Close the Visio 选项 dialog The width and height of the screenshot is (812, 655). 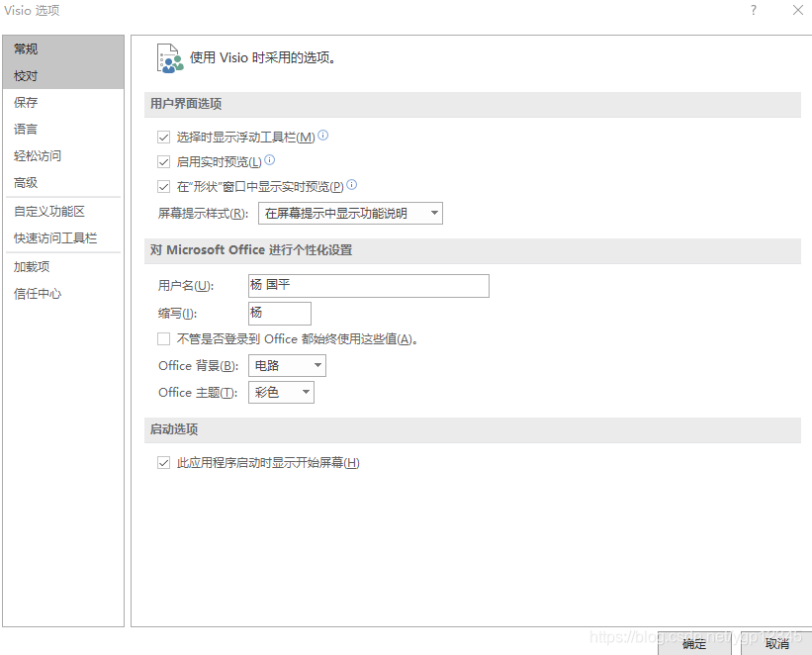[798, 10]
